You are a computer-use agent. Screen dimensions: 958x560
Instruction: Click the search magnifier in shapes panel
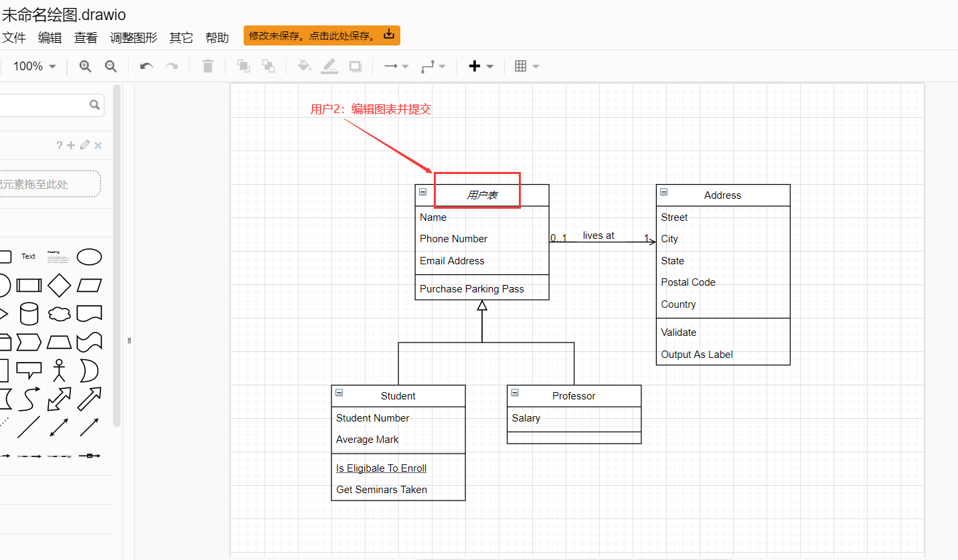tap(94, 104)
